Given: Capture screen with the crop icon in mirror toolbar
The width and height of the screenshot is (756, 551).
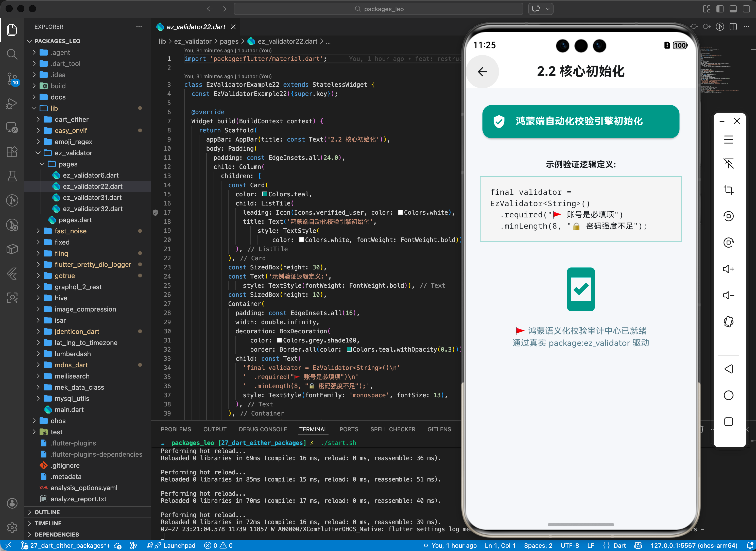Looking at the screenshot, I should pyautogui.click(x=729, y=190).
